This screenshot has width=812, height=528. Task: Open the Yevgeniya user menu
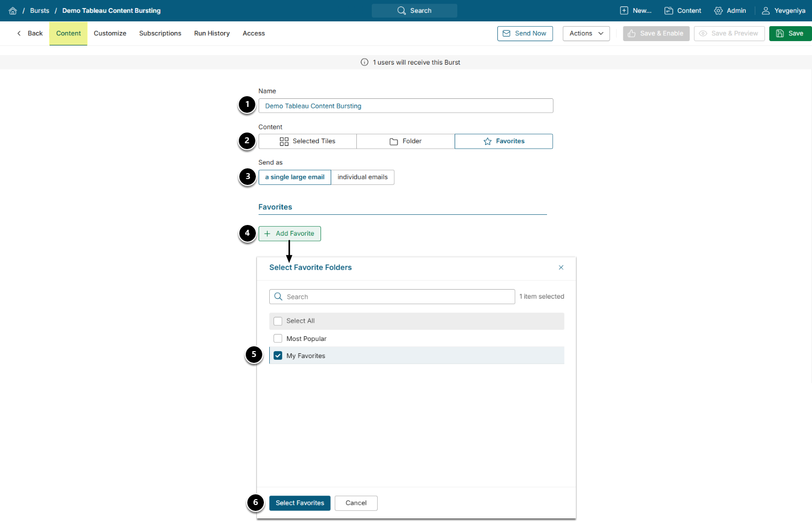(784, 11)
